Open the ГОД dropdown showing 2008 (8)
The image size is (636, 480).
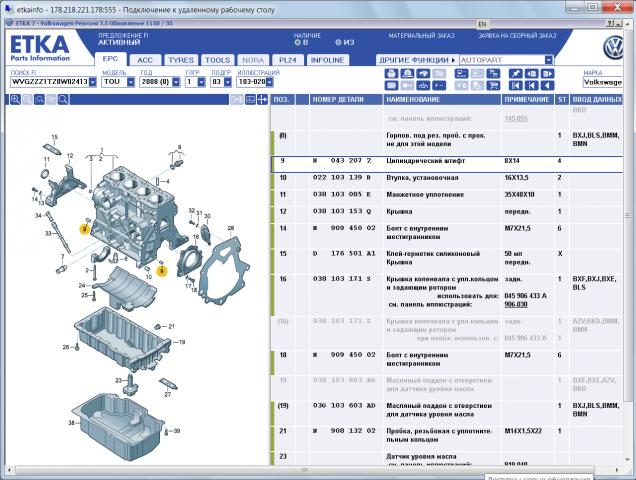coord(176,82)
